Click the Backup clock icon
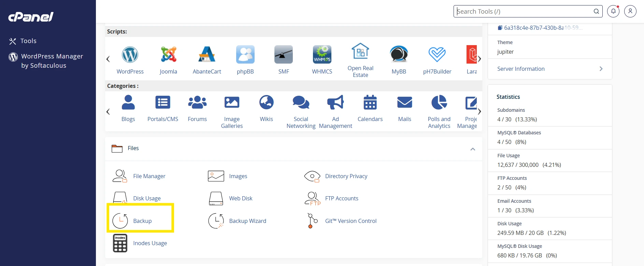This screenshot has height=266, width=644. click(120, 221)
